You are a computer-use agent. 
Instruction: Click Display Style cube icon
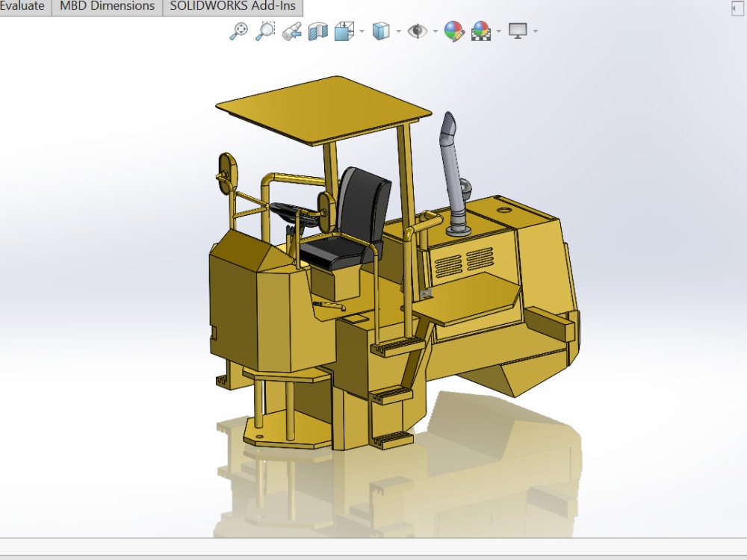click(381, 31)
